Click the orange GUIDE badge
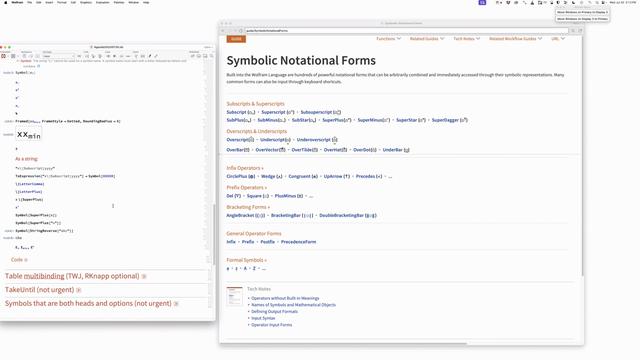 pyautogui.click(x=236, y=39)
